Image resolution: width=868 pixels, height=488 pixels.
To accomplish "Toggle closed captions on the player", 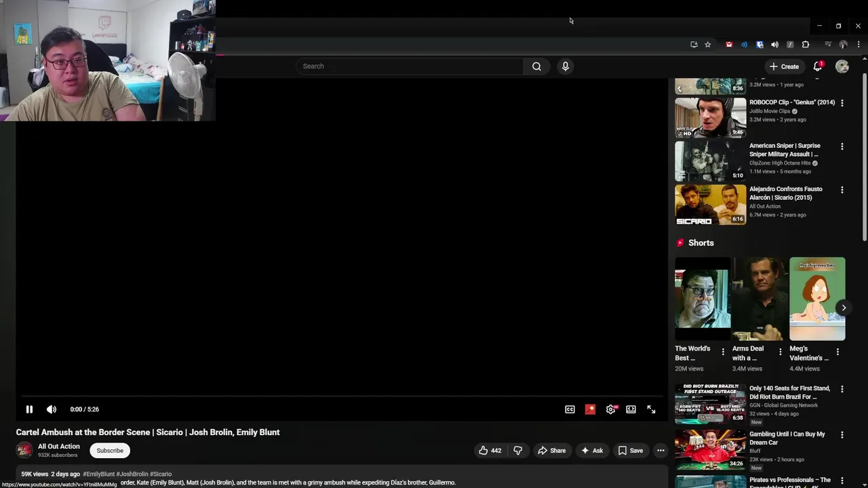I will (570, 409).
